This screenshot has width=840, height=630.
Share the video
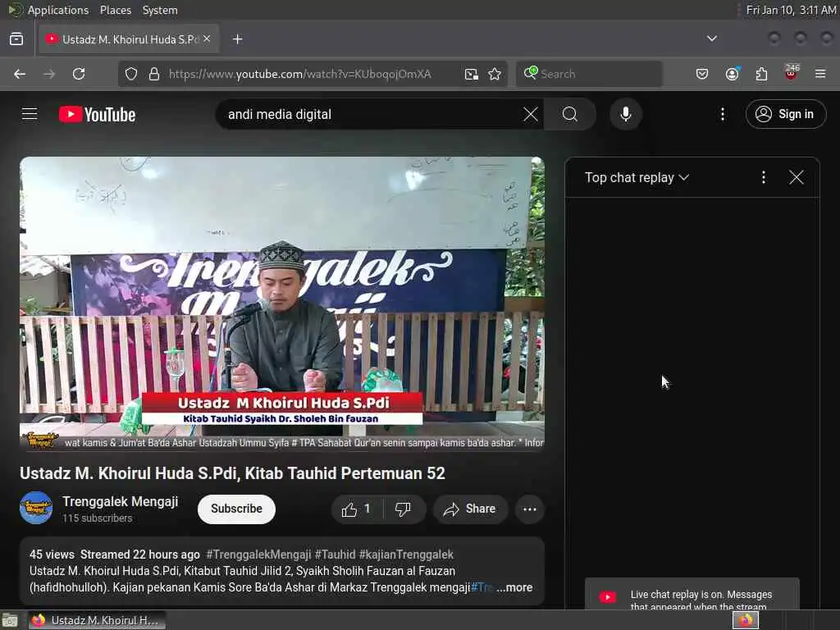pyautogui.click(x=469, y=509)
